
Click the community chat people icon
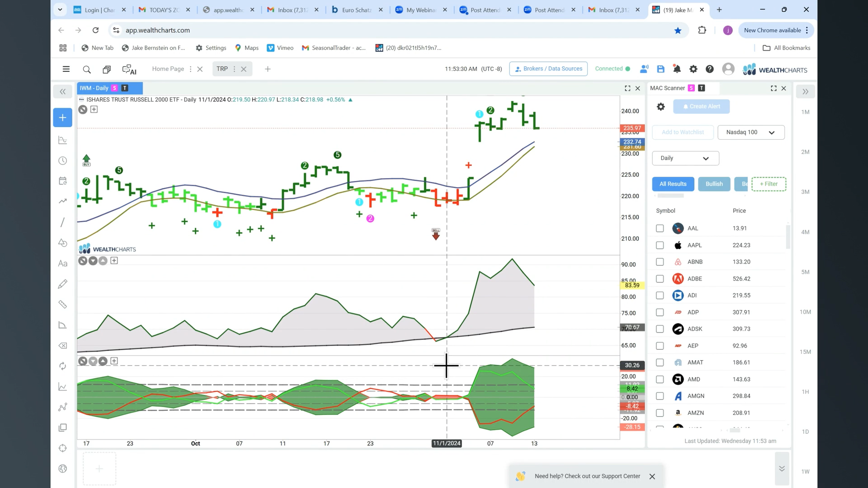[644, 69]
